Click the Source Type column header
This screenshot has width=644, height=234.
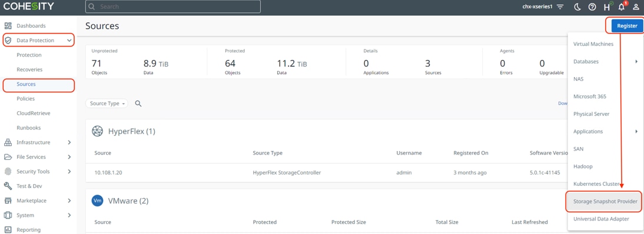pyautogui.click(x=267, y=153)
